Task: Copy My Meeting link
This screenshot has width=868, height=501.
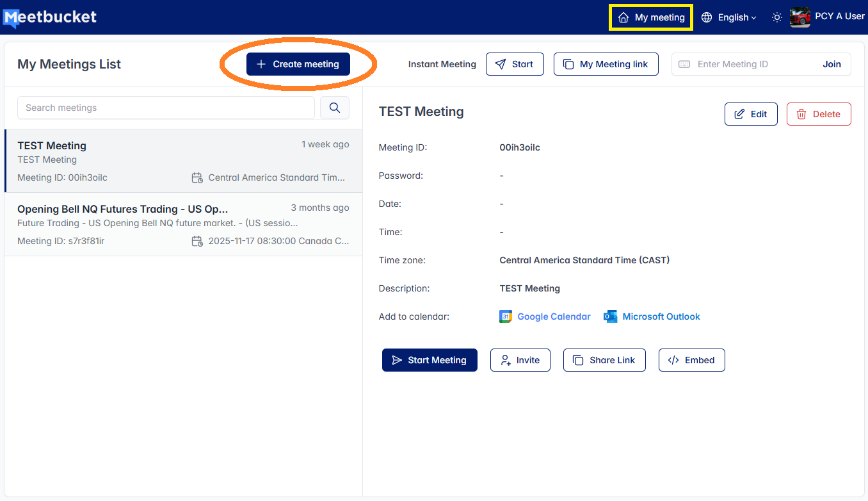Action: pos(606,64)
